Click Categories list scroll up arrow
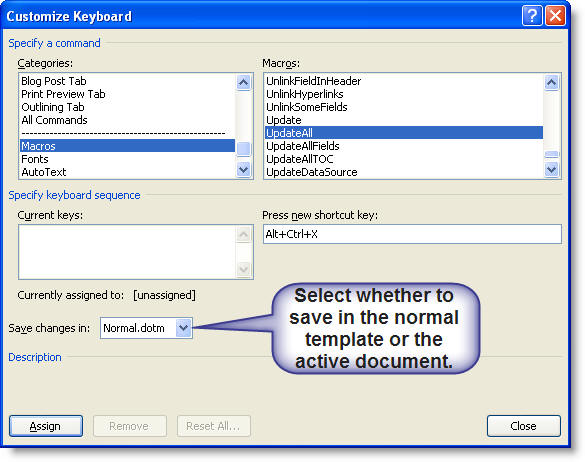Image resolution: width=585 pixels, height=462 pixels. click(x=244, y=82)
